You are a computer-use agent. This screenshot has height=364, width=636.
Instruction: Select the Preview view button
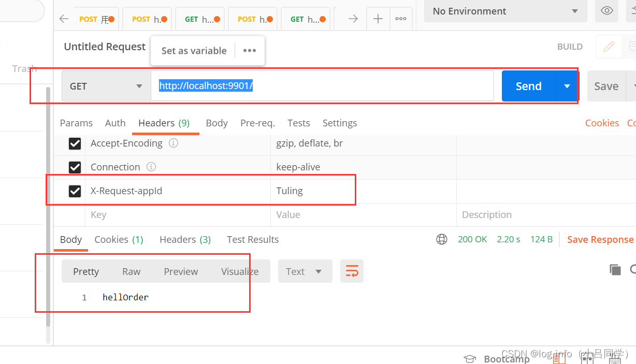click(181, 271)
